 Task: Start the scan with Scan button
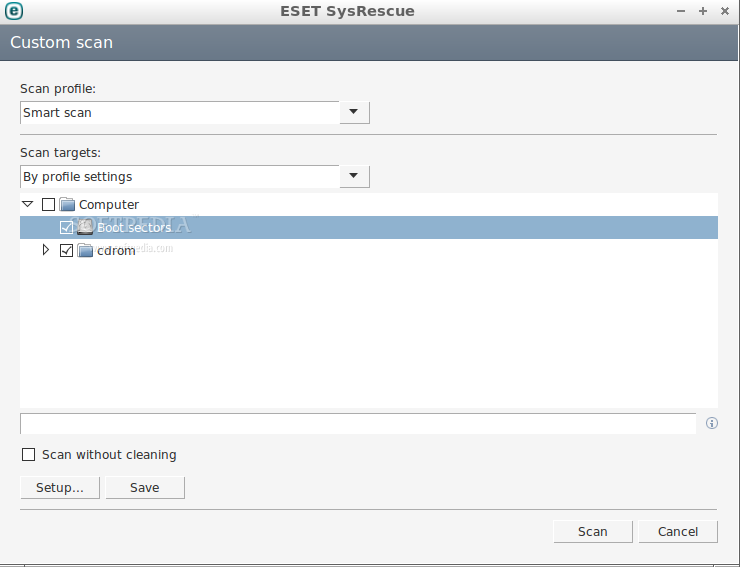coord(593,532)
